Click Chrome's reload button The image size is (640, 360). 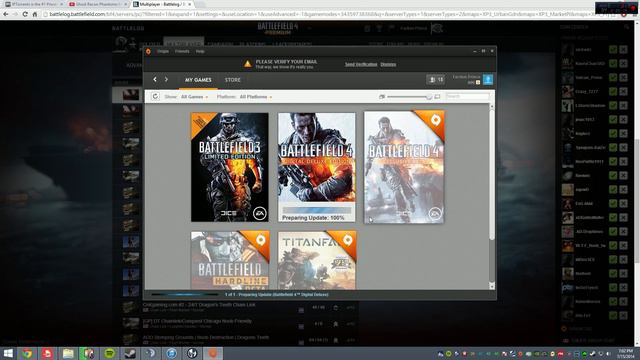point(25,14)
